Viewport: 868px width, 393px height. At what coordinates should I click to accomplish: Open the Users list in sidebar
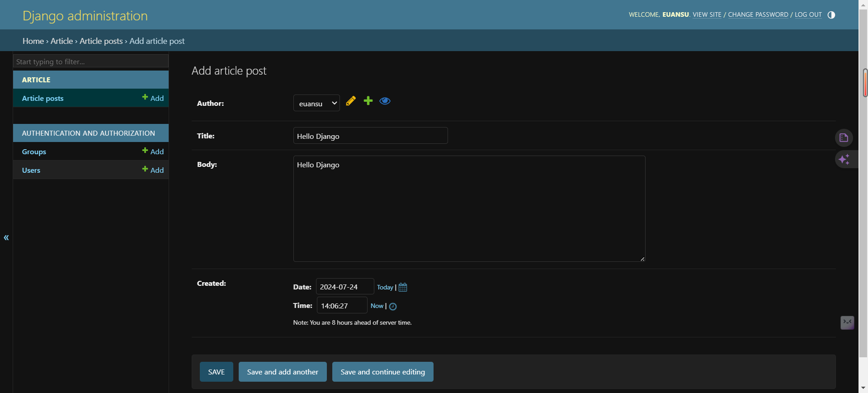31,170
